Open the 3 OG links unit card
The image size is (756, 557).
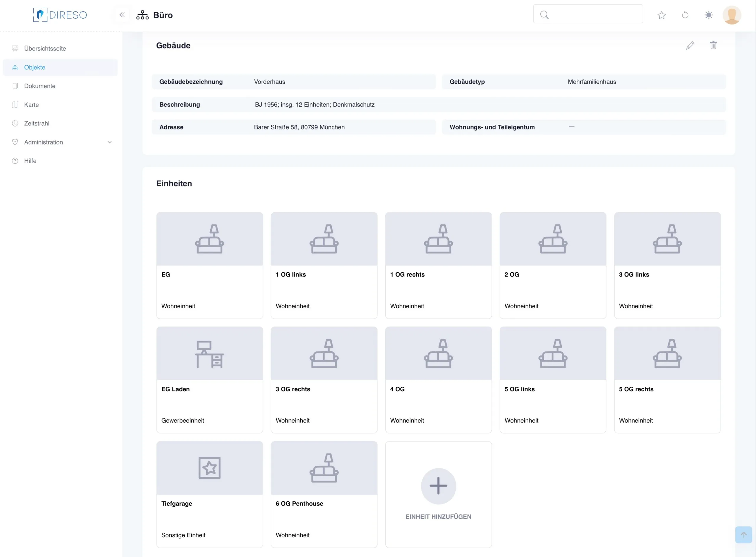pos(667,265)
